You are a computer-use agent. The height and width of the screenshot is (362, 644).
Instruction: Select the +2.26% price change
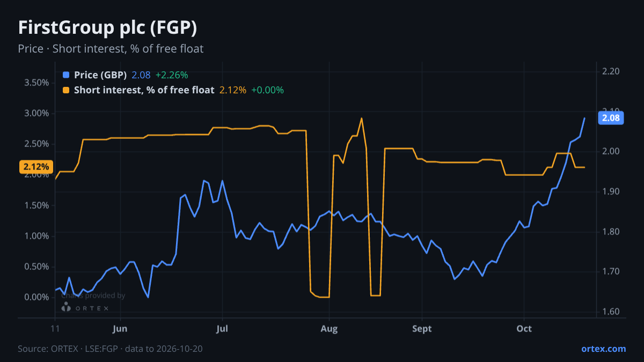(x=172, y=75)
